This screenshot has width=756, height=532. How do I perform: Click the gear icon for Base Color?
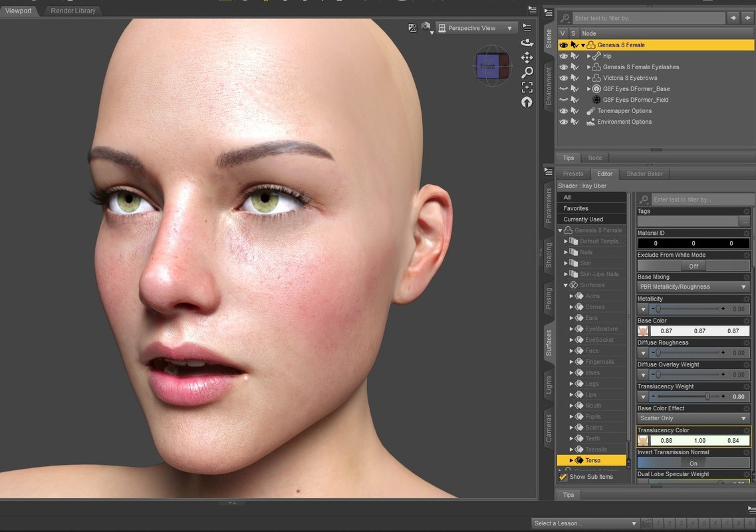click(747, 321)
